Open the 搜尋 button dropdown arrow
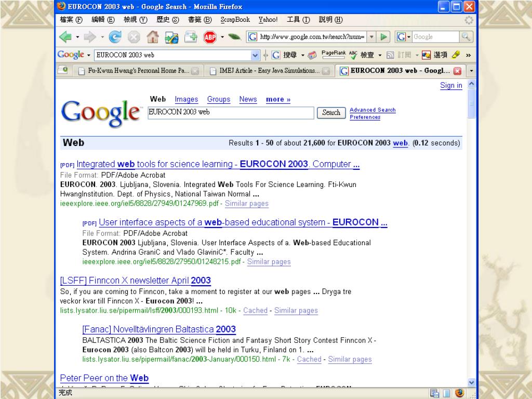The height and width of the screenshot is (399, 532). tap(302, 55)
